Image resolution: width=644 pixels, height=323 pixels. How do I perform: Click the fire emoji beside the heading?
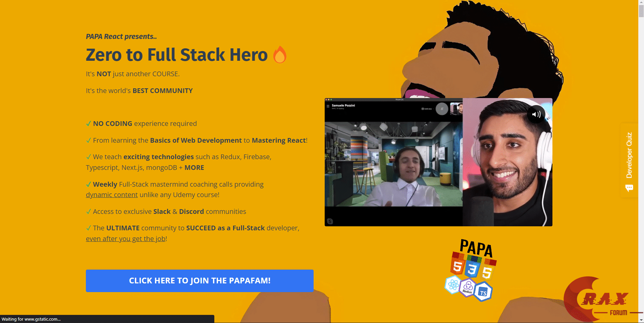pyautogui.click(x=280, y=55)
